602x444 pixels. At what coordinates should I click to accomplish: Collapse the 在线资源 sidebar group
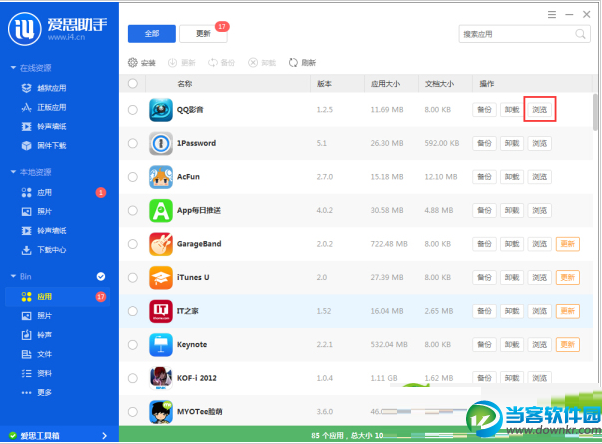tap(13, 68)
